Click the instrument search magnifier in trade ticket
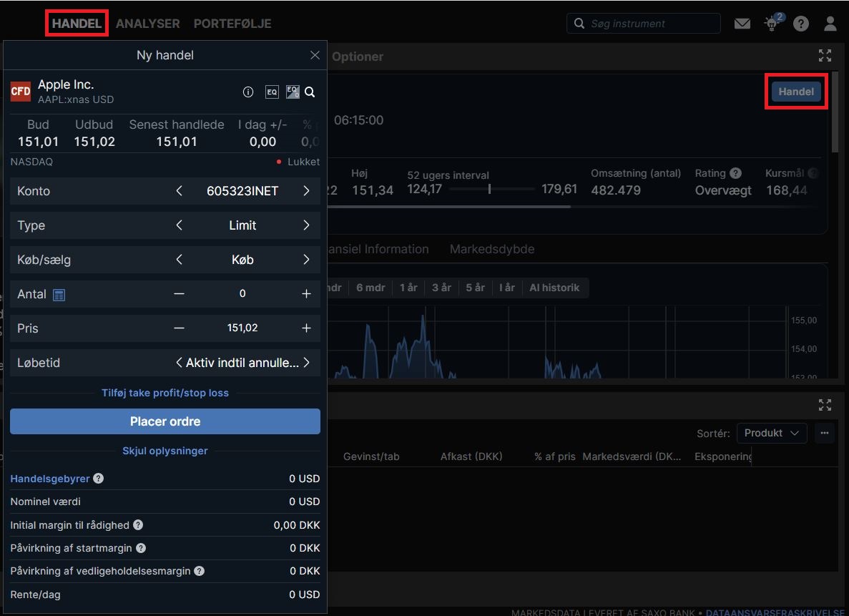 pos(310,92)
